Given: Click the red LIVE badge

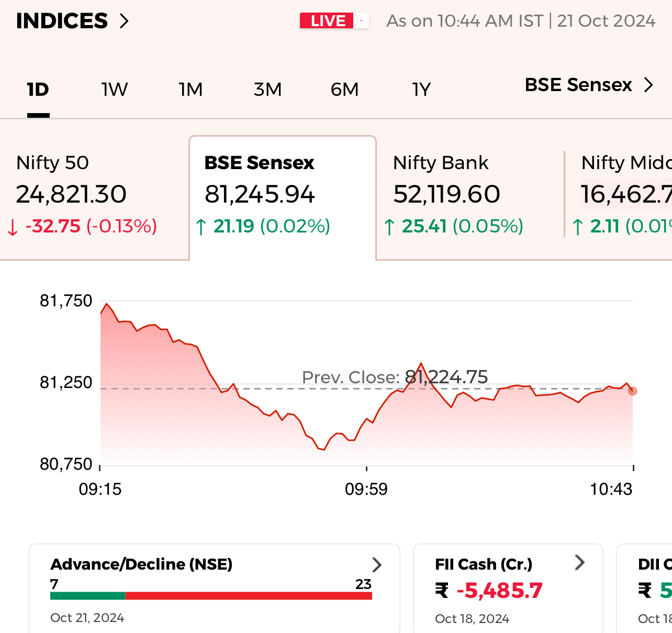Looking at the screenshot, I should pyautogui.click(x=328, y=21).
